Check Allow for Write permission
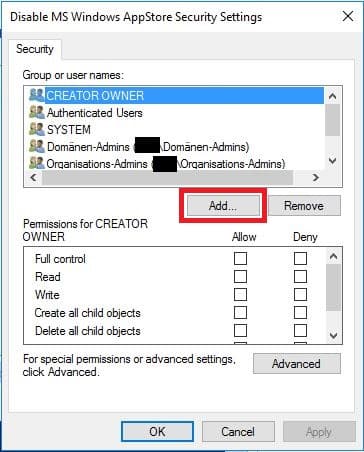Screen dimensions: 364x452 [x=240, y=295]
